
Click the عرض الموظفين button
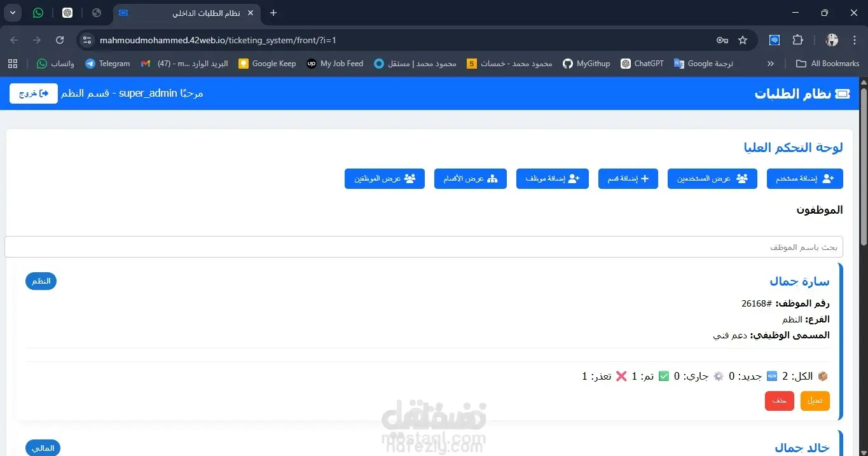385,179
